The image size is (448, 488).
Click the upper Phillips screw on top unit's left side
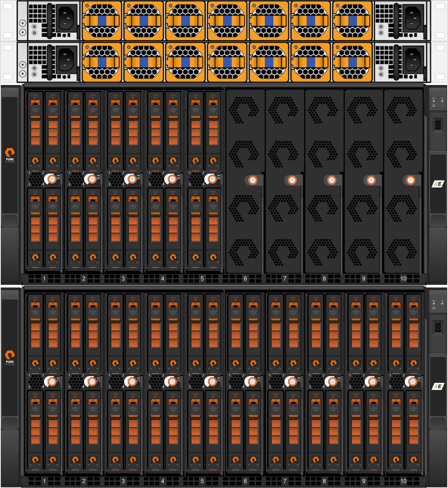tap(23, 23)
